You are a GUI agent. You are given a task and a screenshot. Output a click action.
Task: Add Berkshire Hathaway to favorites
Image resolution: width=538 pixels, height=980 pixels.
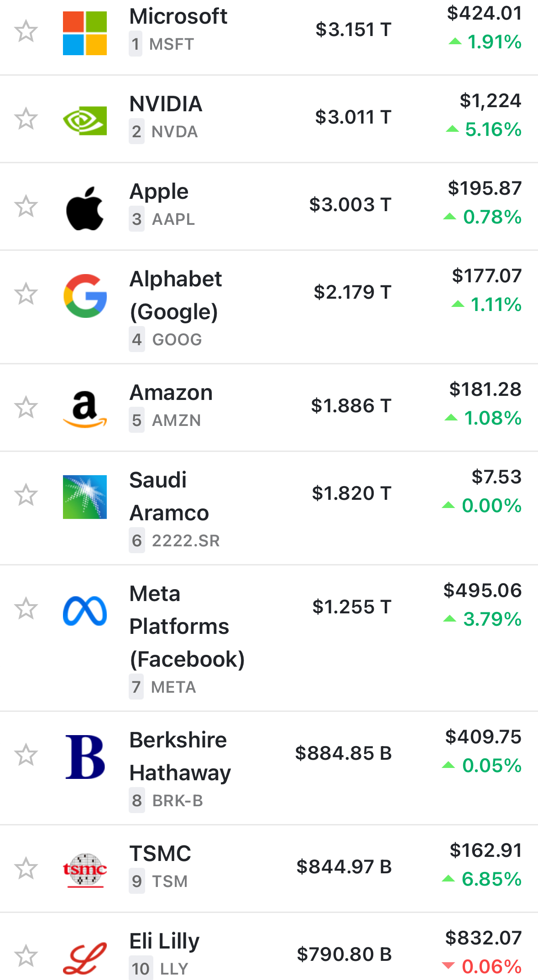(x=26, y=755)
